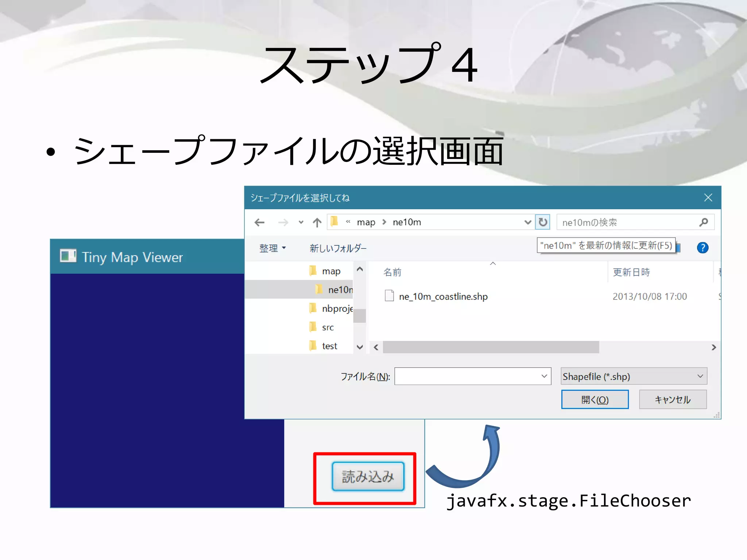Close the シェープファイルを選択してね dialog
This screenshot has height=560, width=747.
coord(708,198)
